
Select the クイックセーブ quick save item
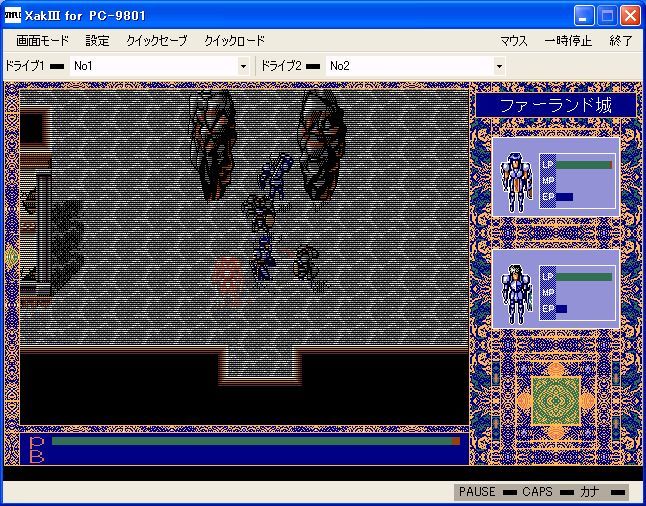click(157, 41)
